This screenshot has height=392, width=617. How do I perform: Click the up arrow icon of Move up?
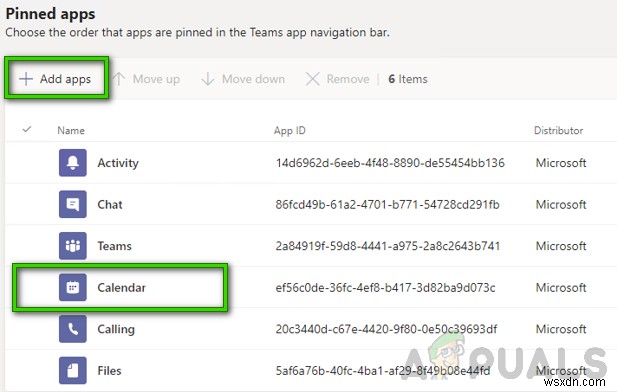pyautogui.click(x=119, y=79)
